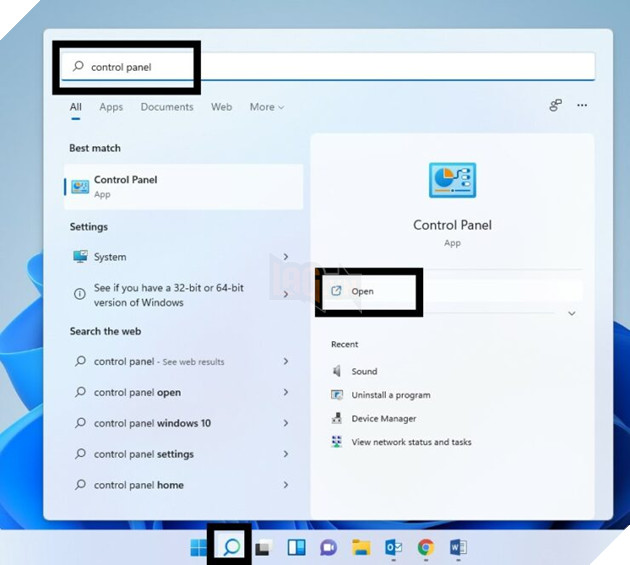Expand the More filter dropdown
The height and width of the screenshot is (565, 630).
click(x=267, y=107)
